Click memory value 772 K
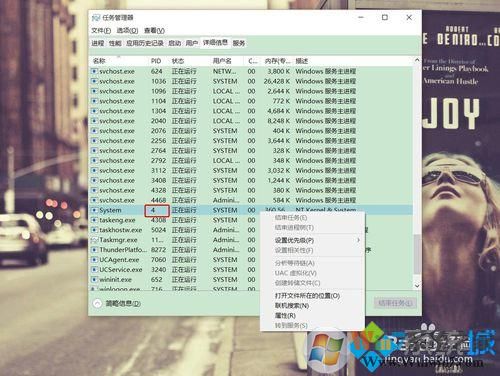The height and width of the screenshot is (376, 500). 281,101
